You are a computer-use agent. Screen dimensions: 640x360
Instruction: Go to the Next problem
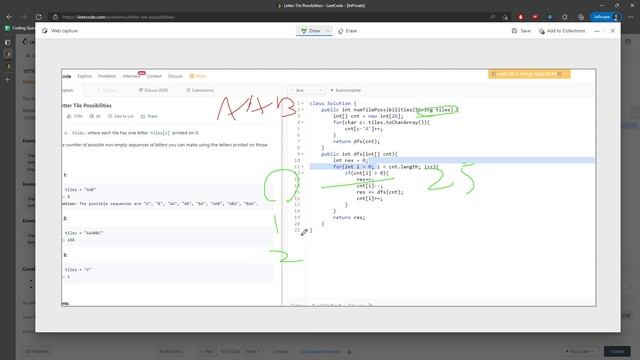pyautogui.click(x=253, y=351)
